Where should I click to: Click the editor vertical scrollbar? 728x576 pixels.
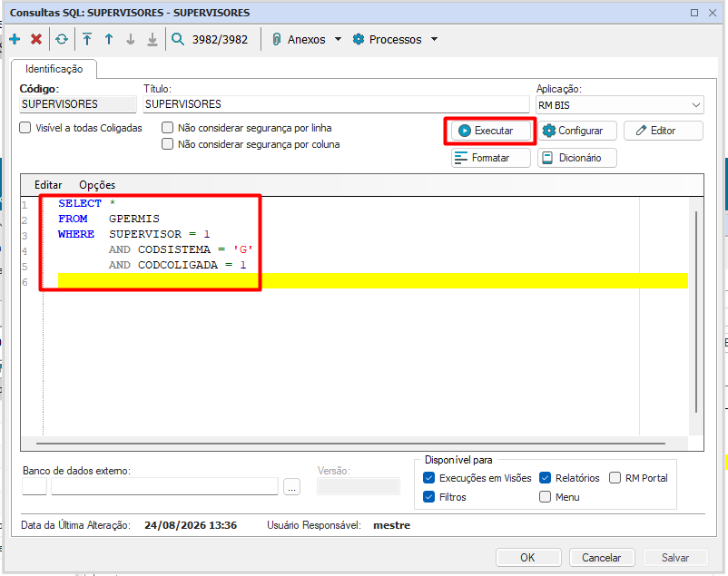point(696,311)
